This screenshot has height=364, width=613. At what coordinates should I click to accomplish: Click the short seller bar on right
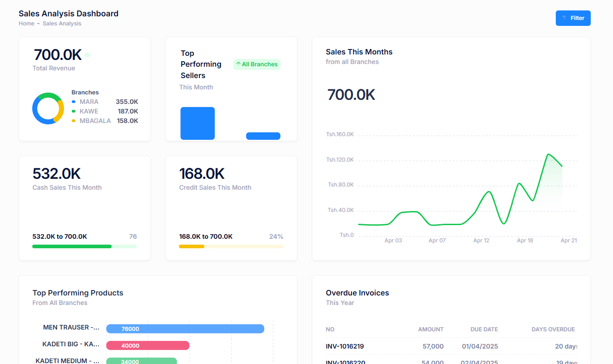pyautogui.click(x=263, y=136)
